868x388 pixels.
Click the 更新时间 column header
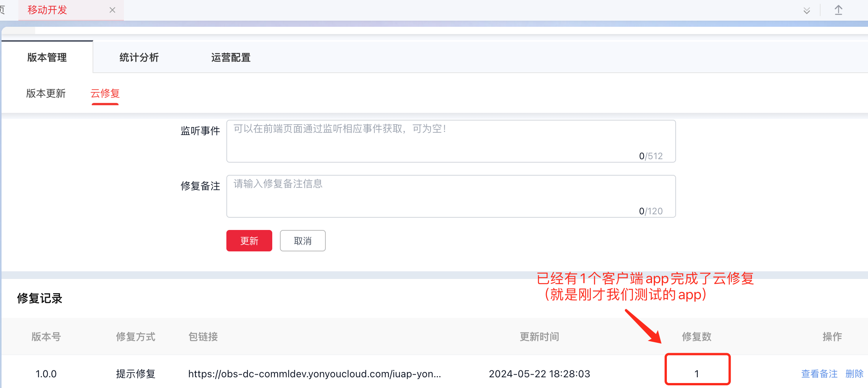540,337
